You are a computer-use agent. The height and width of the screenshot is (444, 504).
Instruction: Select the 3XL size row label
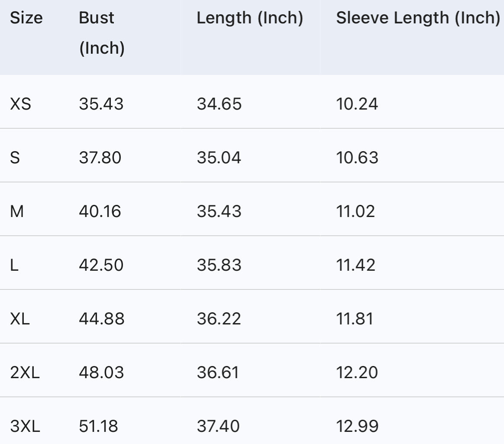point(25,426)
